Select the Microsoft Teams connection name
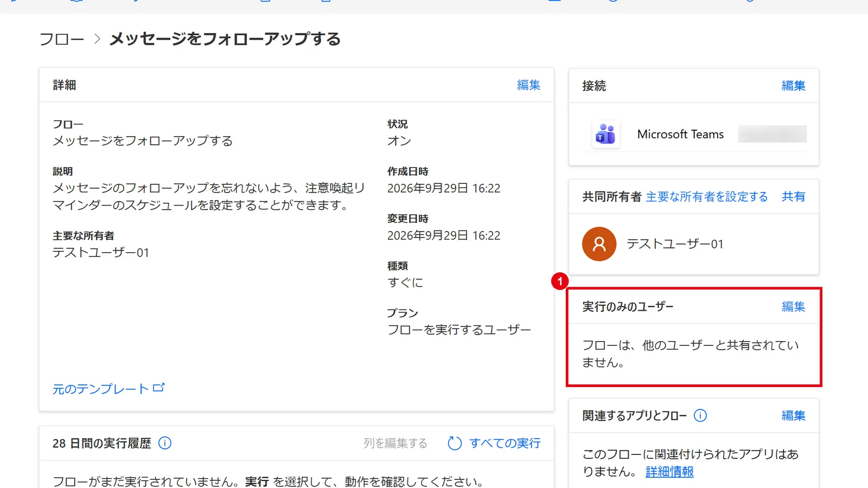The width and height of the screenshot is (868, 488). [x=680, y=134]
